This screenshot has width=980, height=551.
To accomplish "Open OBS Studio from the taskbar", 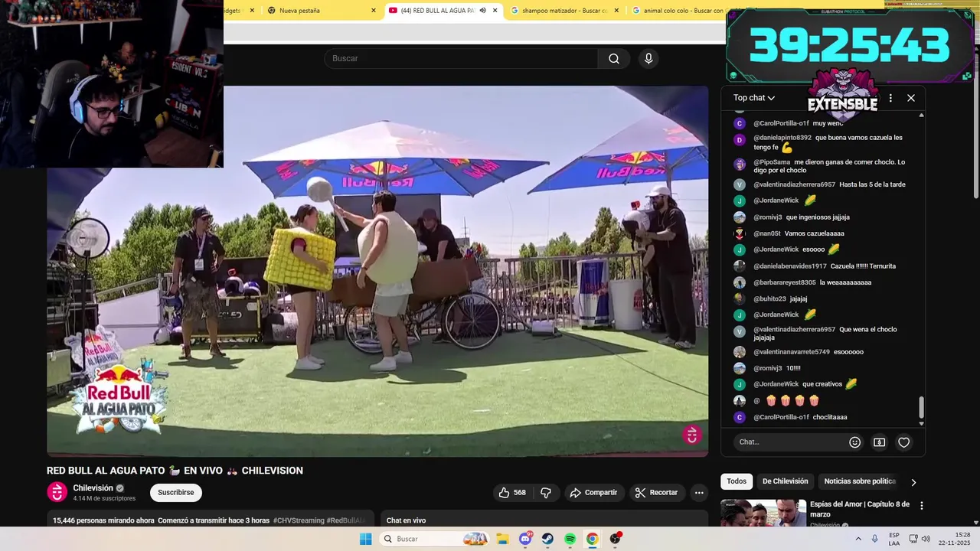I will coord(615,539).
